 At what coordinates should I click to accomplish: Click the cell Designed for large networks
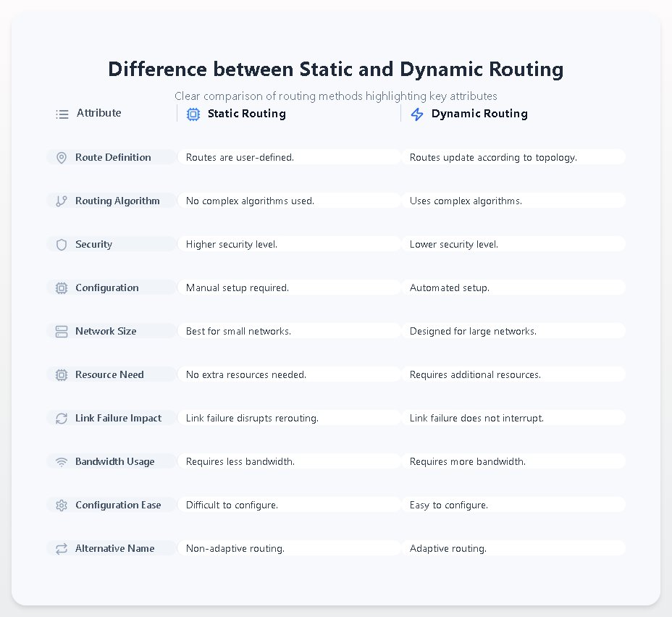pos(513,331)
